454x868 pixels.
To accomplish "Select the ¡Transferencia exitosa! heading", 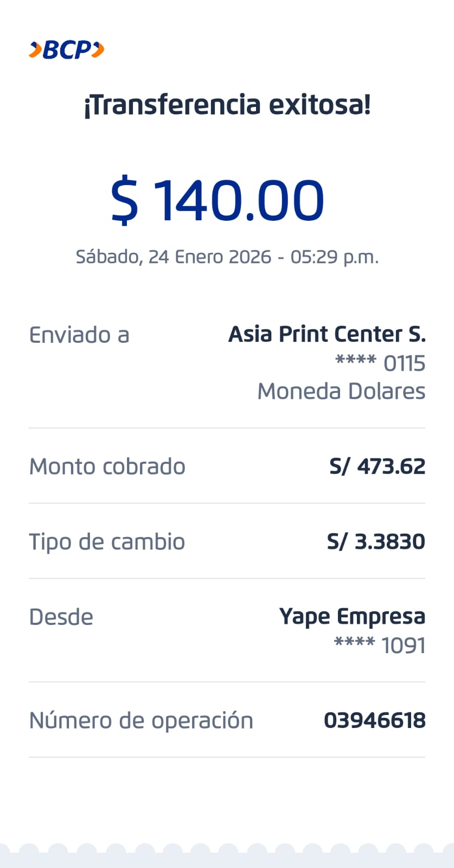I will pos(227,104).
